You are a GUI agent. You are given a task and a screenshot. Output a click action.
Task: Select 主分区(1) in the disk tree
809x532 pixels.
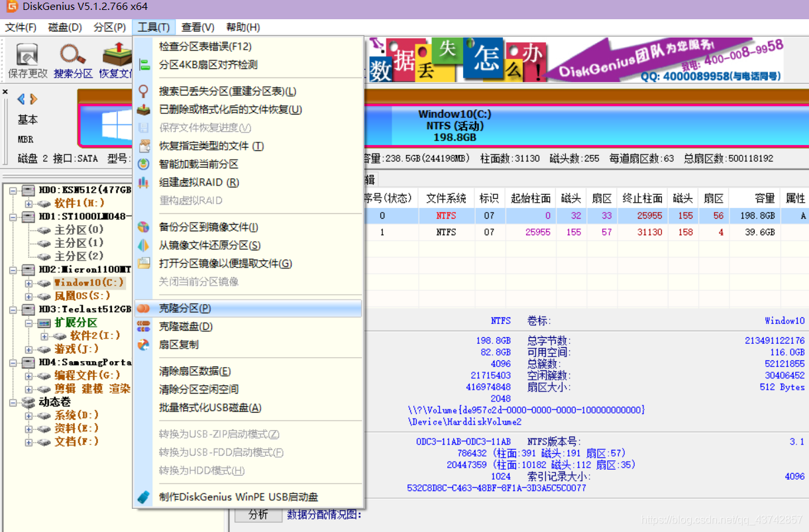[x=79, y=243]
